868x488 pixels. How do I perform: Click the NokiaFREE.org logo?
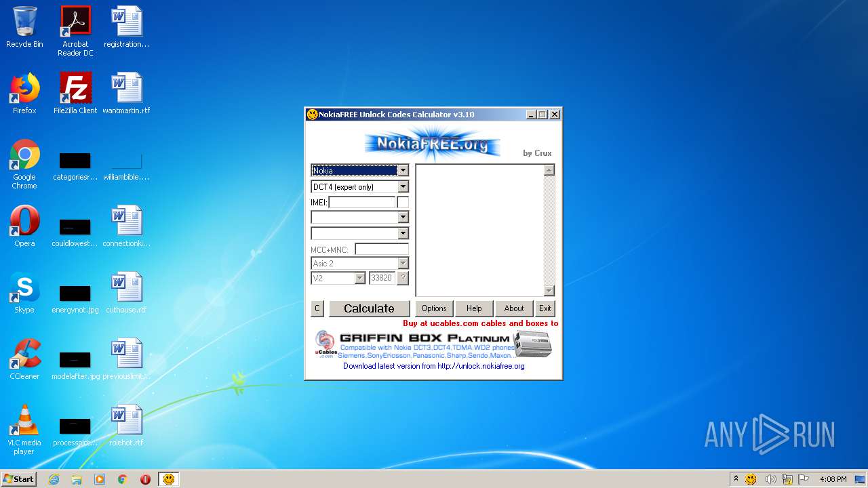pyautogui.click(x=433, y=144)
